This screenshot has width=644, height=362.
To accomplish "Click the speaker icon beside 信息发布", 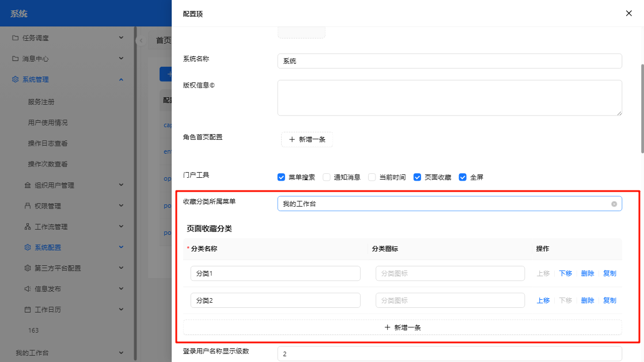I will [28, 288].
